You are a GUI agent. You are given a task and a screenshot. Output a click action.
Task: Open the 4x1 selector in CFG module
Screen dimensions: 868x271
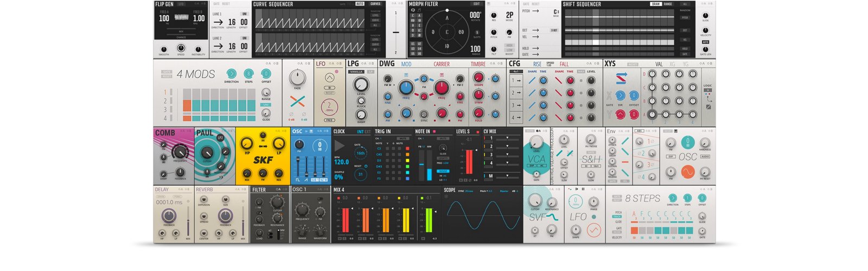[515, 72]
